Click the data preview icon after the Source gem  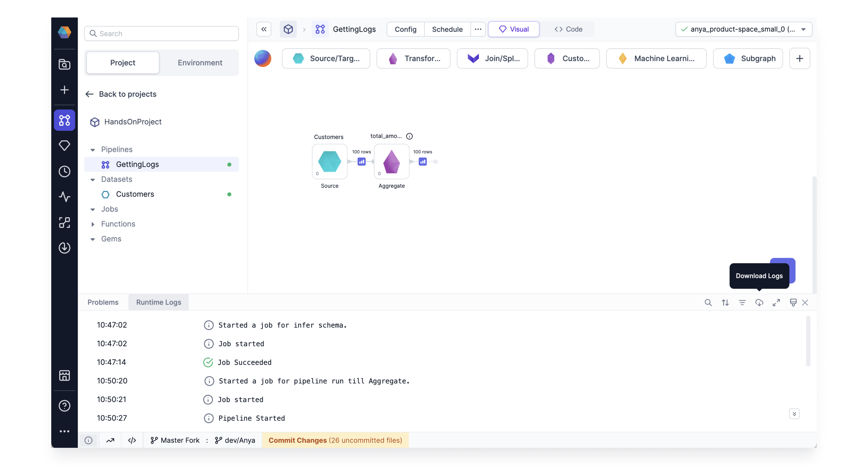click(362, 162)
